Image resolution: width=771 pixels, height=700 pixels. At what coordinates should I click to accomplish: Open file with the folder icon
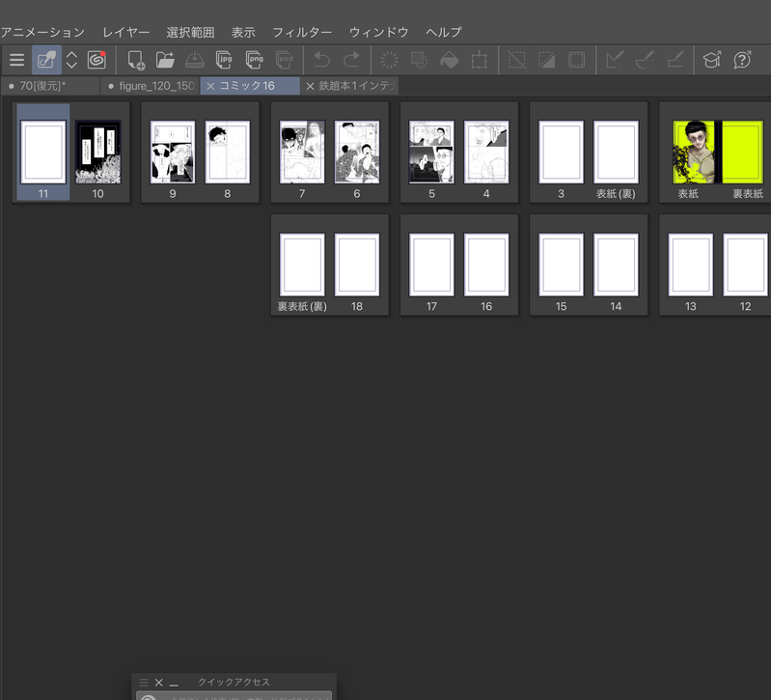tap(165, 60)
